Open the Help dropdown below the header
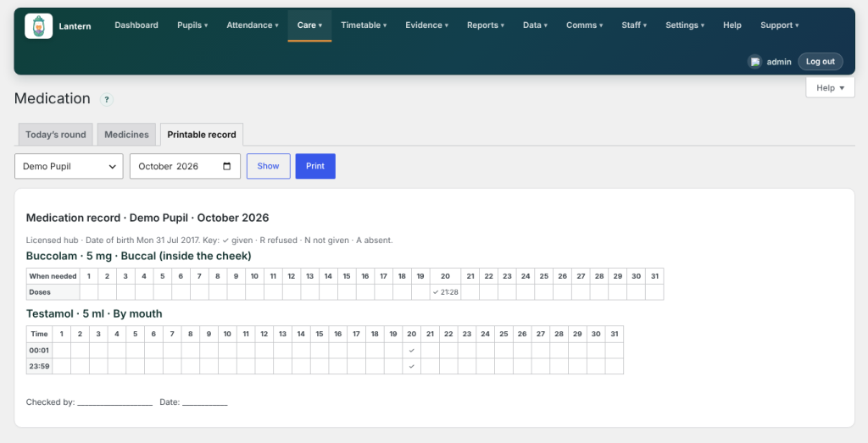 [831, 87]
